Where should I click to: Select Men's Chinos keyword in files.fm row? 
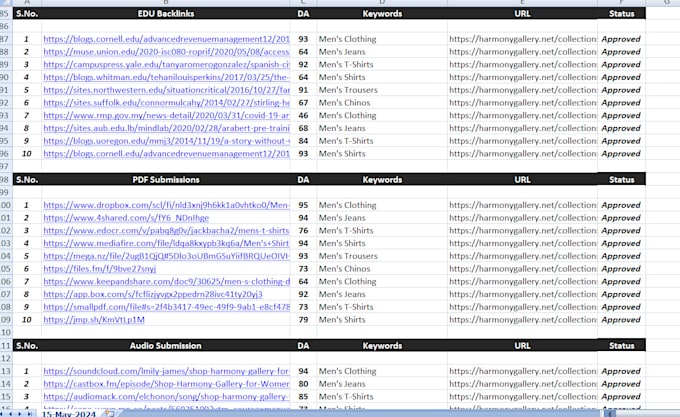pyautogui.click(x=382, y=269)
